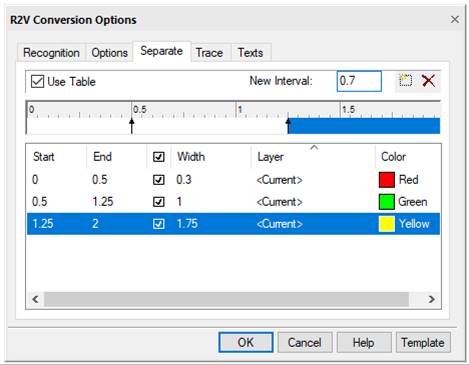The image size is (469, 365).
Task: Click the Yellow color swatch
Action: [387, 224]
